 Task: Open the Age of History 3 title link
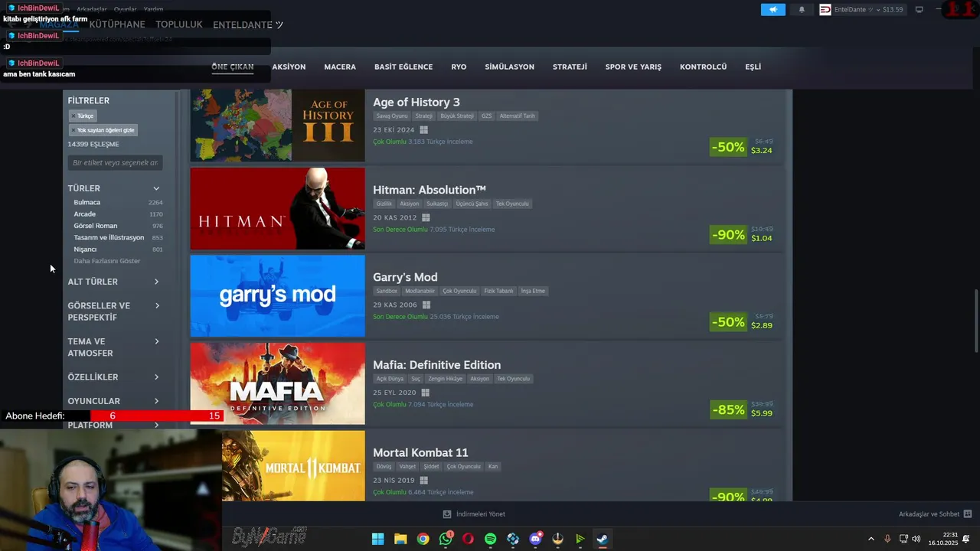click(416, 103)
